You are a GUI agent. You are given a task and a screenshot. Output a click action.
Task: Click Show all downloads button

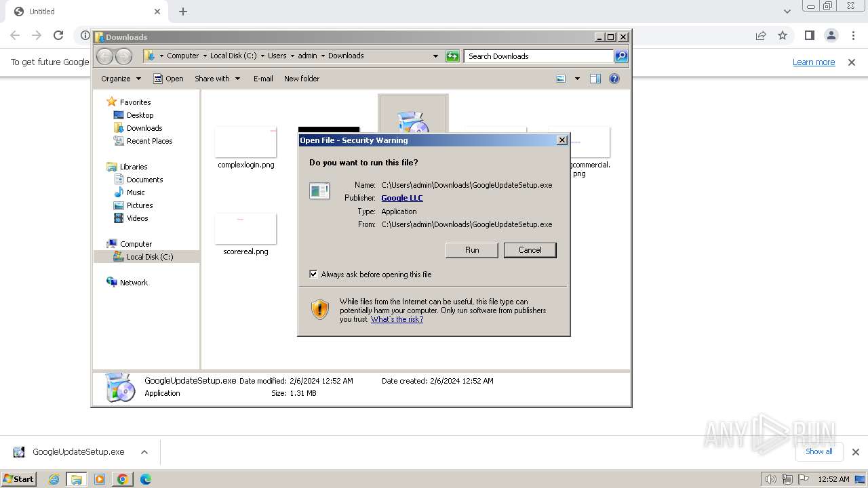point(818,451)
